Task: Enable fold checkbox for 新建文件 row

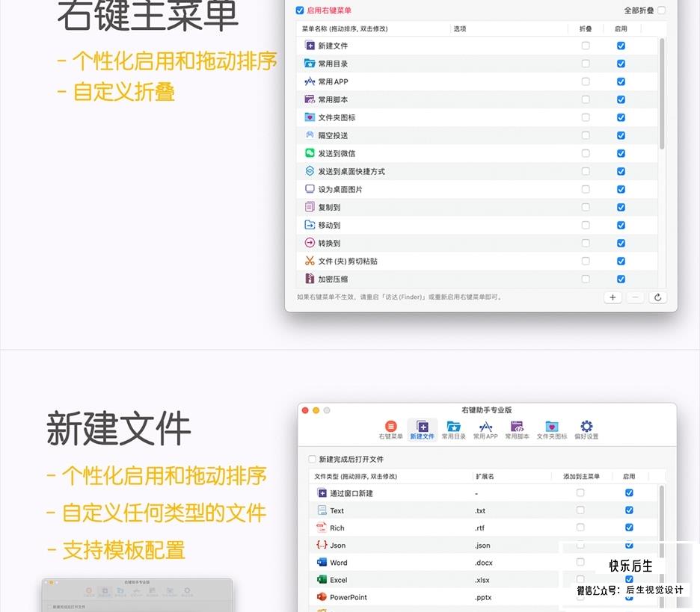Action: point(586,46)
